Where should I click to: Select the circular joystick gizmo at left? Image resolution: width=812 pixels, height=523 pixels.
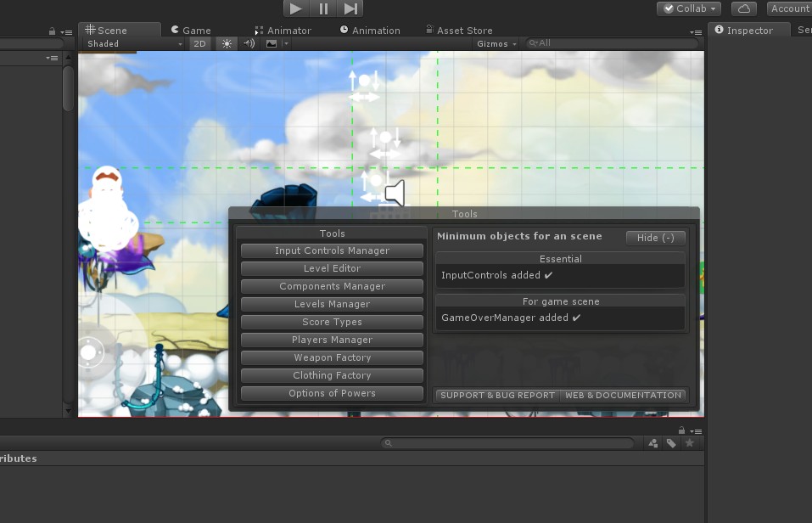[x=88, y=352]
